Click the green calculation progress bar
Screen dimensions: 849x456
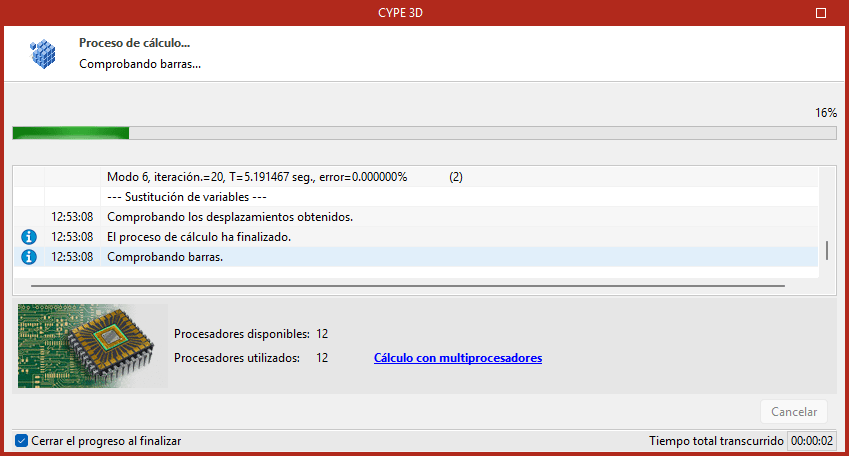coord(424,133)
